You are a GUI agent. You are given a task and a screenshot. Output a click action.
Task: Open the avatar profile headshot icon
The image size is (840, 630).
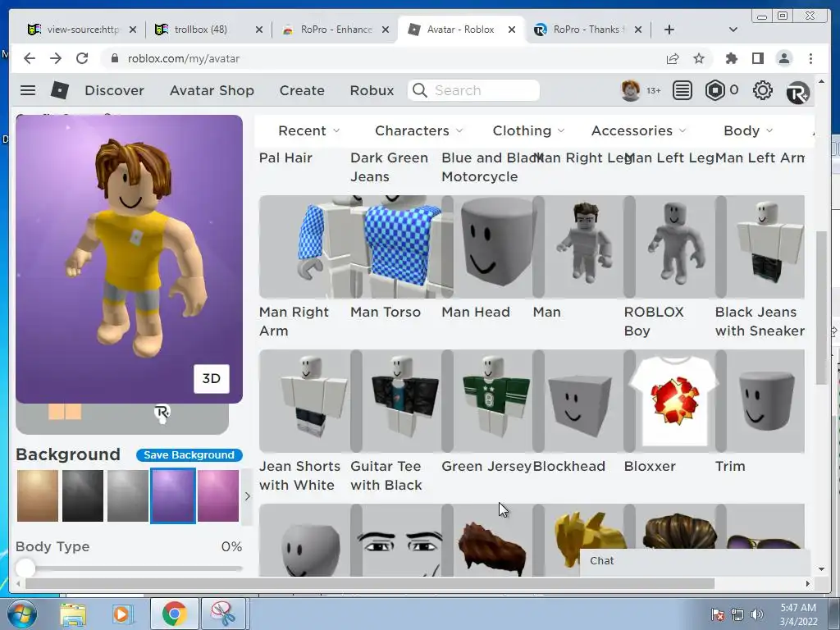(x=631, y=90)
